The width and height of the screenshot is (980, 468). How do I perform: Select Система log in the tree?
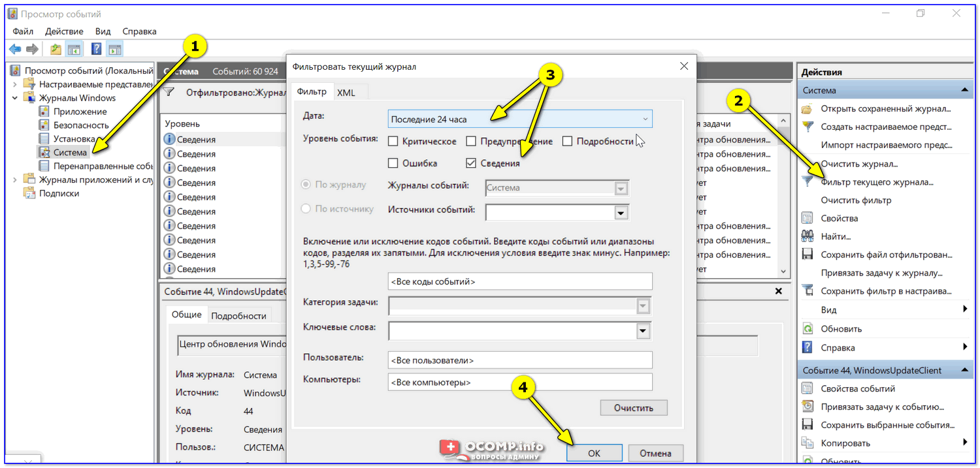click(x=70, y=152)
